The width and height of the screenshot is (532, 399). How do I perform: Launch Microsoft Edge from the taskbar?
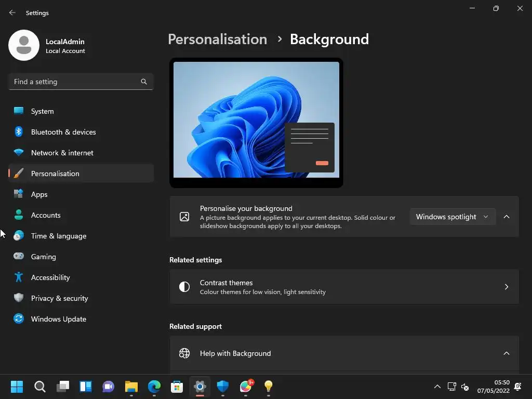coord(154,387)
